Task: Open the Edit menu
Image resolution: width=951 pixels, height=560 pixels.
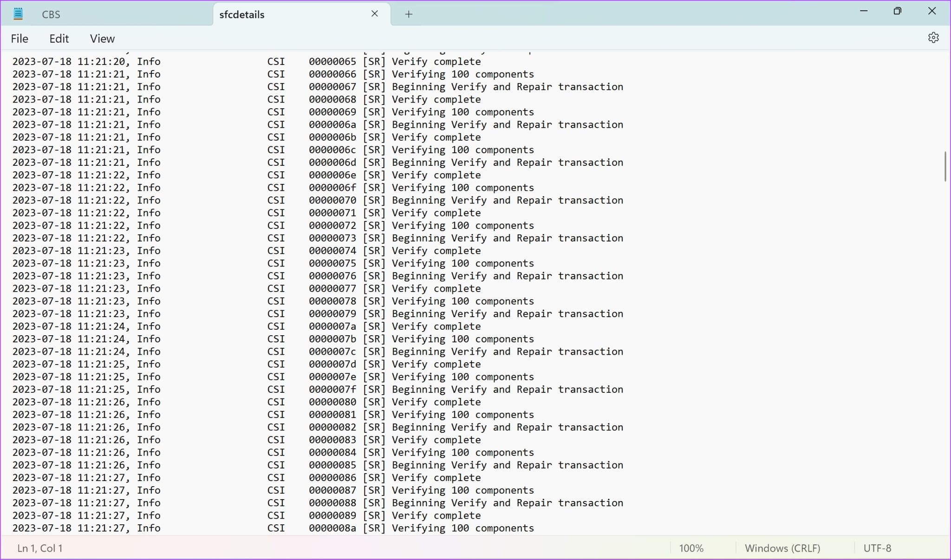Action: point(59,38)
